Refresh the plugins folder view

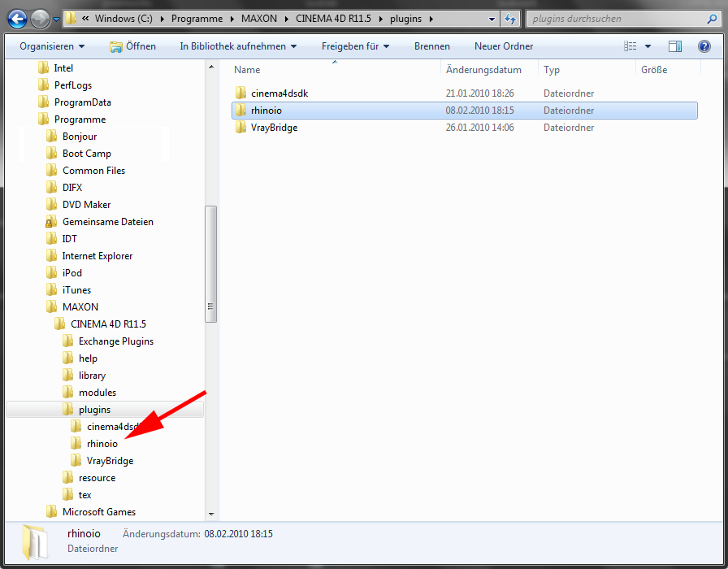[x=510, y=19]
